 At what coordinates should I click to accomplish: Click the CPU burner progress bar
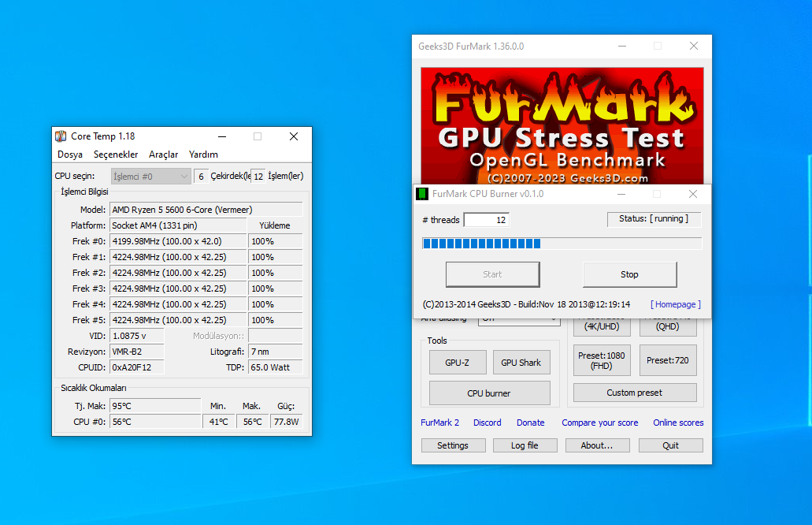(x=562, y=244)
